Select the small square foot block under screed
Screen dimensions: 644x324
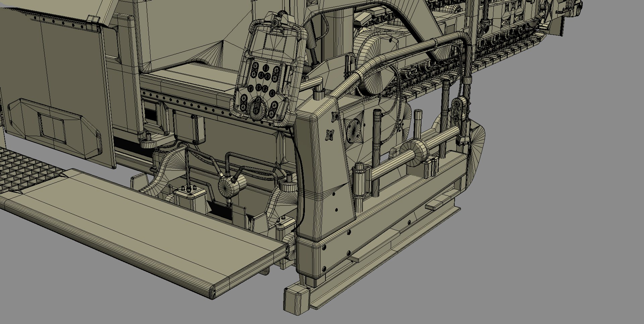click(296, 300)
